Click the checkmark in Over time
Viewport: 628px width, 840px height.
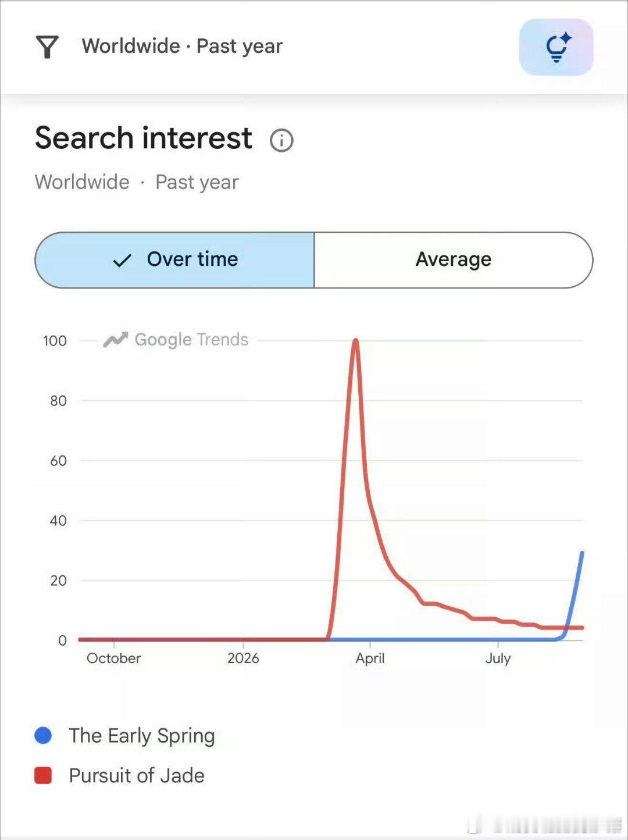(x=122, y=260)
